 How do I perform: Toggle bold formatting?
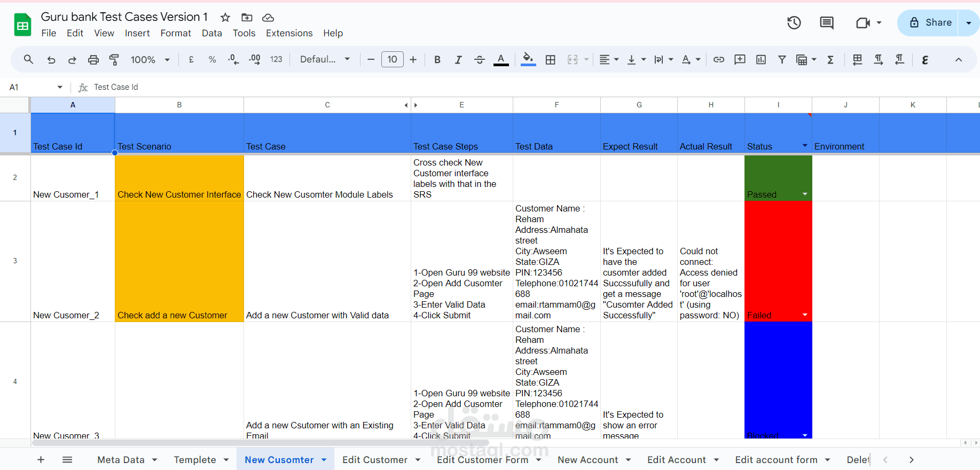437,59
